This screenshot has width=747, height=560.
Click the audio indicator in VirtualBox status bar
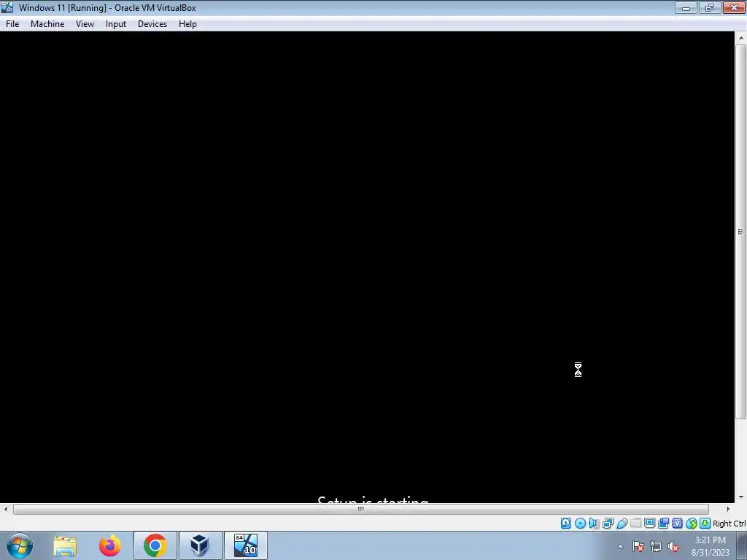click(x=594, y=524)
